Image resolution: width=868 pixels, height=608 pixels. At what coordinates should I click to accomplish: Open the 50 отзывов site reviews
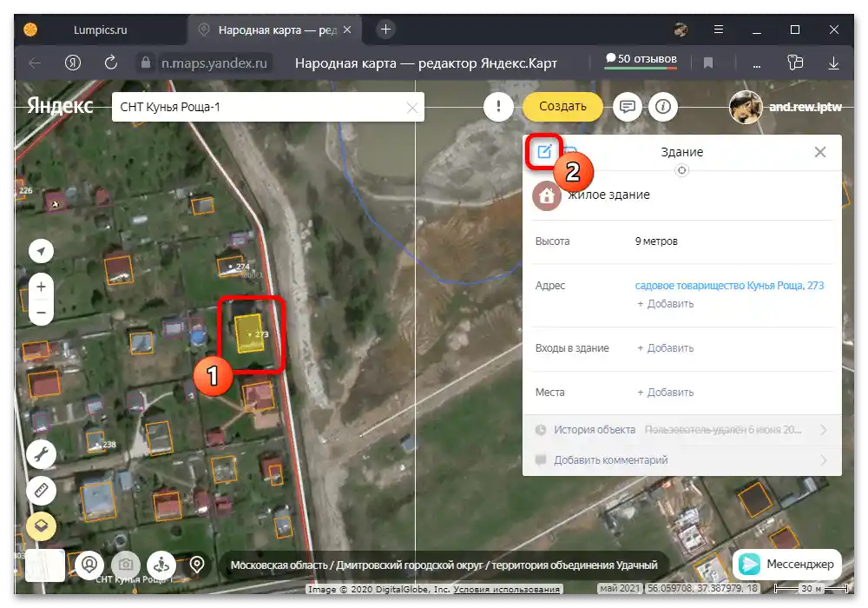pyautogui.click(x=641, y=59)
